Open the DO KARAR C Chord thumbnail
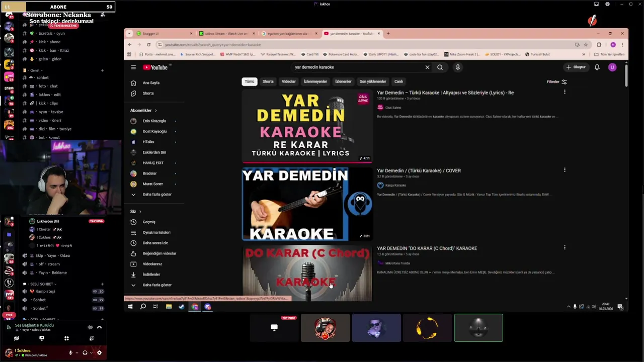644x362 pixels. [307, 274]
